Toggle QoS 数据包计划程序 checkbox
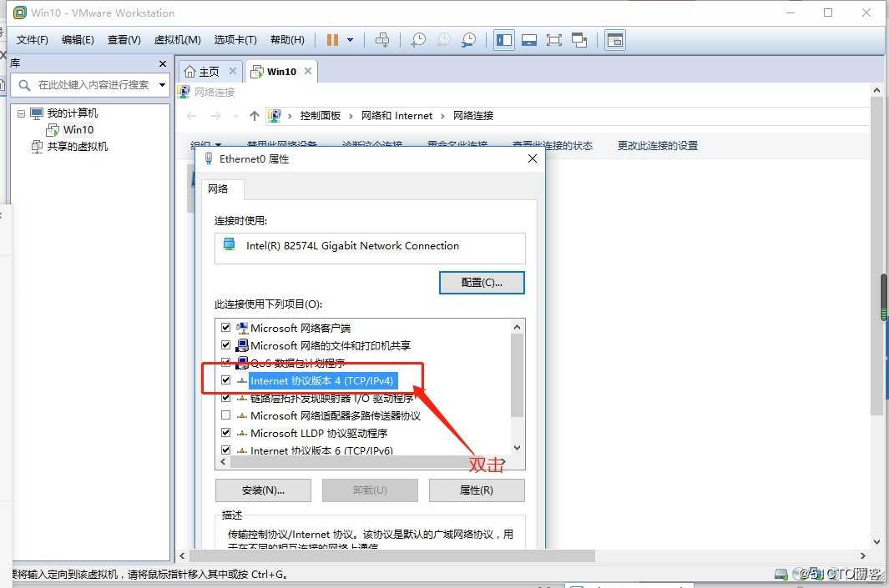889x588 pixels. pyautogui.click(x=225, y=363)
